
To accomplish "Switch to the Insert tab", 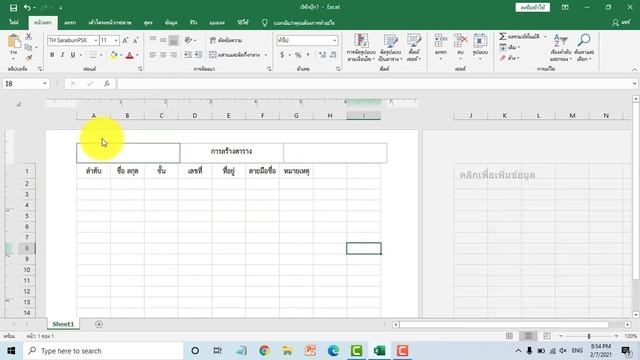I will 70,23.
